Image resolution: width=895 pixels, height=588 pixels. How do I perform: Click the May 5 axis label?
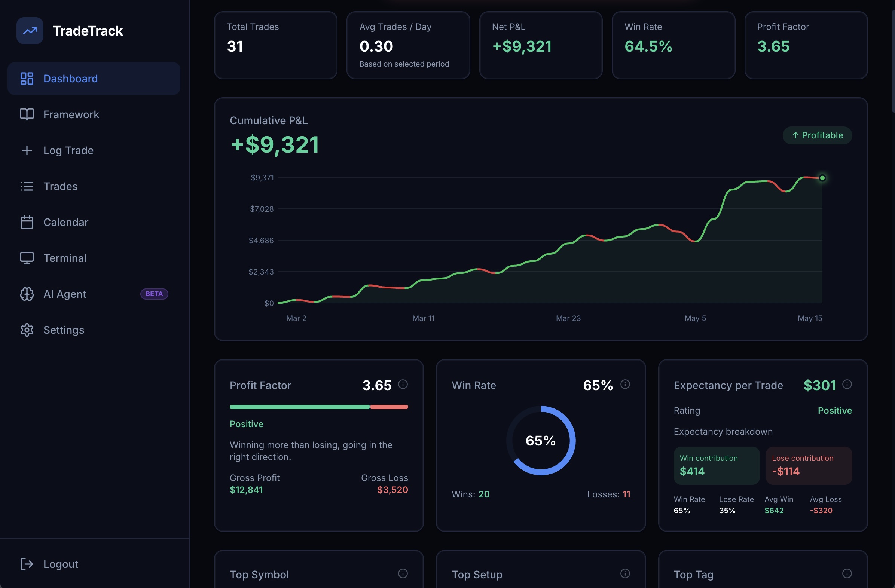(x=695, y=318)
